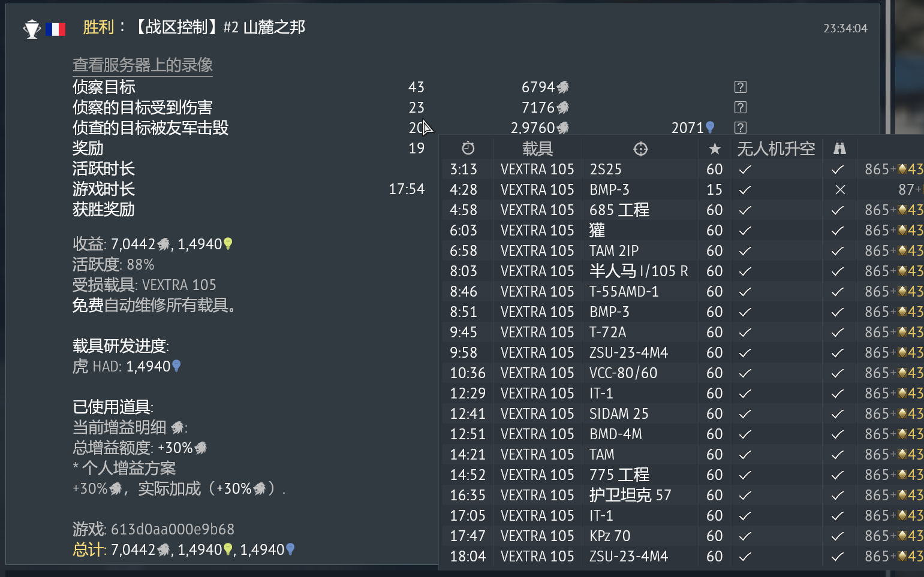The image size is (924, 577).
Task: Click the lion icon after 当前增益明细
Action: click(x=177, y=428)
